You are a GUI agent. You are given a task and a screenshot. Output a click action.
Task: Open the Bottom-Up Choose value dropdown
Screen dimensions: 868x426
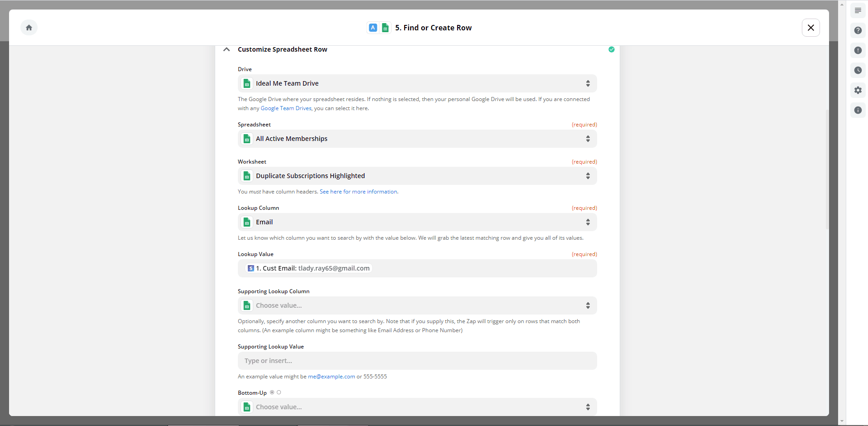coord(417,407)
